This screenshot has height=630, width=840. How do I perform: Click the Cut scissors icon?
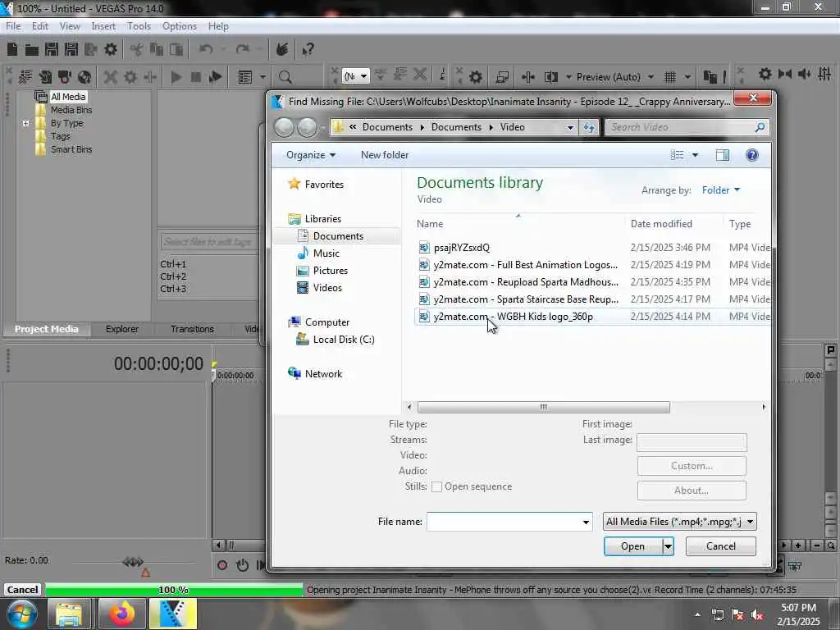coord(137,50)
